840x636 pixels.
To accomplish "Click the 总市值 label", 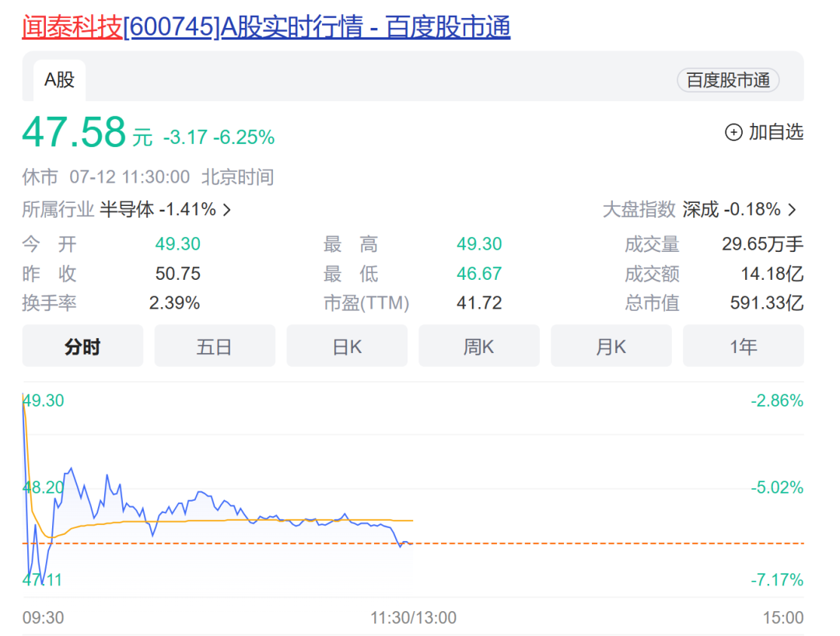I will [x=652, y=303].
